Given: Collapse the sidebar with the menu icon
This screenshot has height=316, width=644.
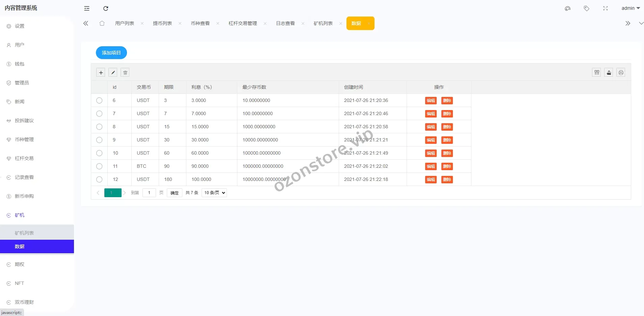Looking at the screenshot, I should (x=87, y=8).
